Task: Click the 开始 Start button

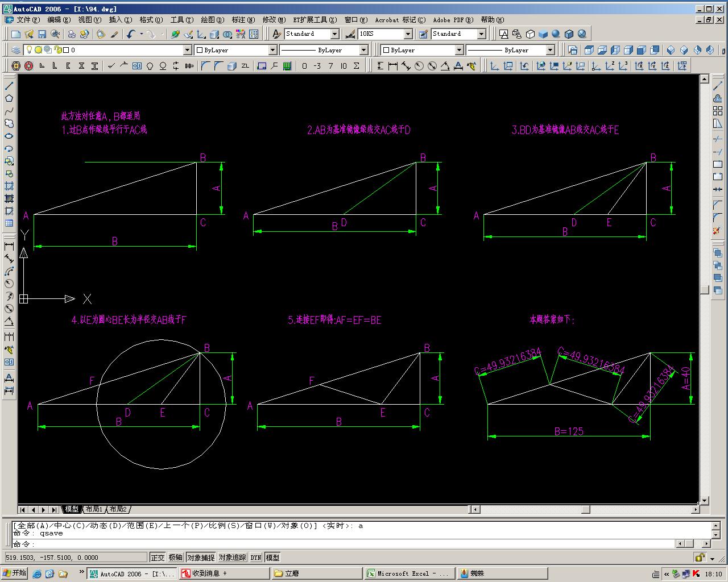Action: point(15,573)
